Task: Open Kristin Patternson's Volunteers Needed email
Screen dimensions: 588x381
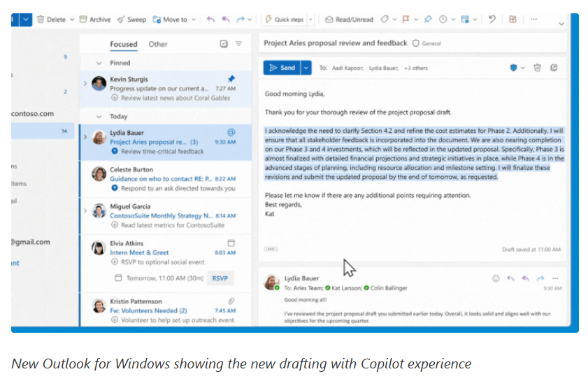Action: click(166, 310)
